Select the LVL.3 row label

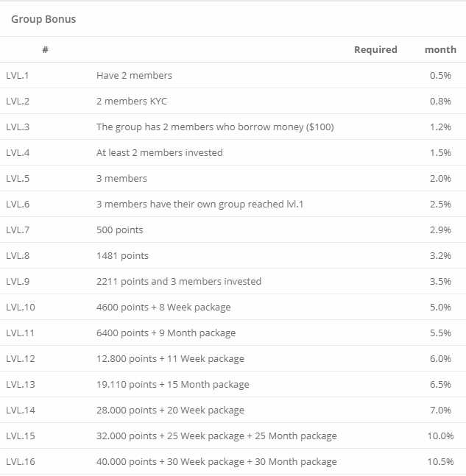point(18,127)
